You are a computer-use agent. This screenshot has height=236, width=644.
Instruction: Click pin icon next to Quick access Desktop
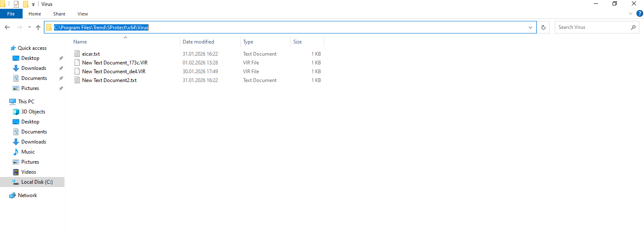pos(61,58)
